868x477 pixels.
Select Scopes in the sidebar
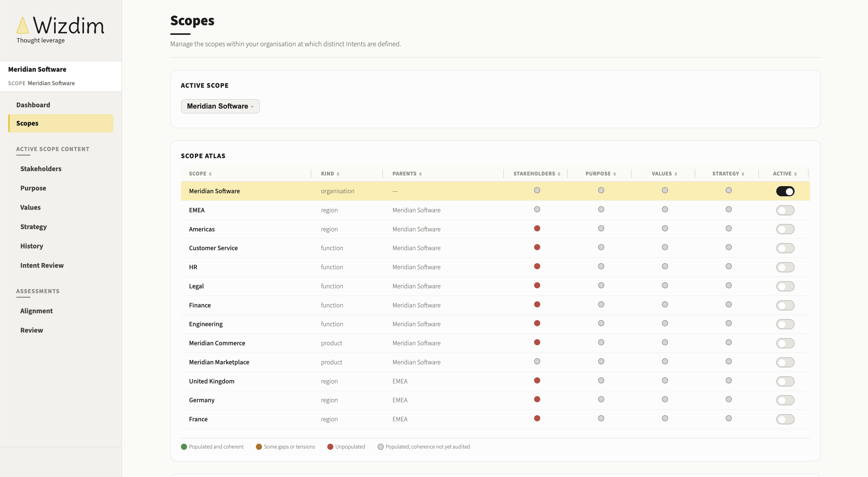tap(61, 123)
